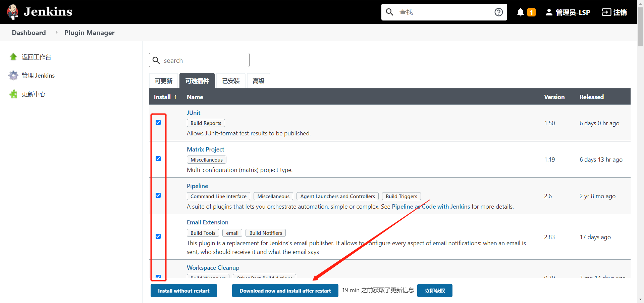The height and width of the screenshot is (303, 644).
Task: Click the Build Tools tag
Action: pos(203,233)
